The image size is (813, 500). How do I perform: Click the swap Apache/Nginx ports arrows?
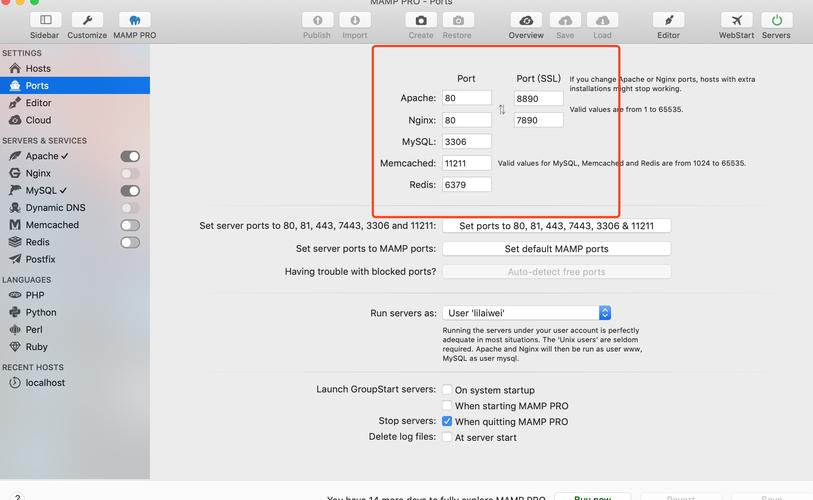502,109
